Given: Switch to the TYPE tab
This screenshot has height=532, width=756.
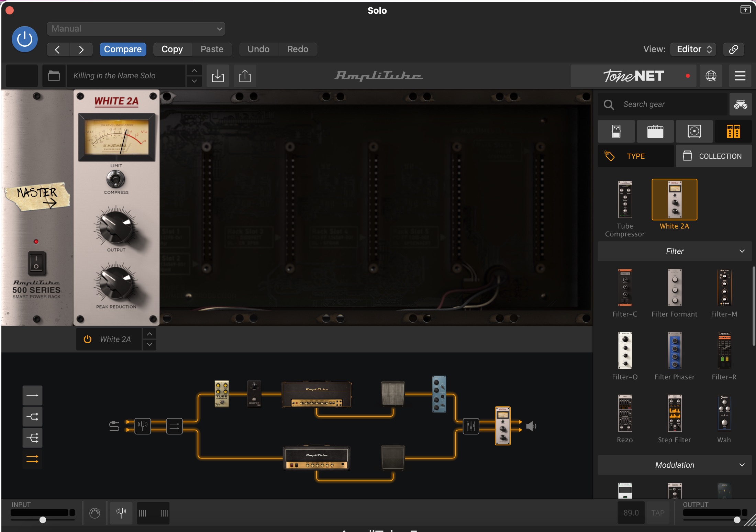Looking at the screenshot, I should [636, 156].
